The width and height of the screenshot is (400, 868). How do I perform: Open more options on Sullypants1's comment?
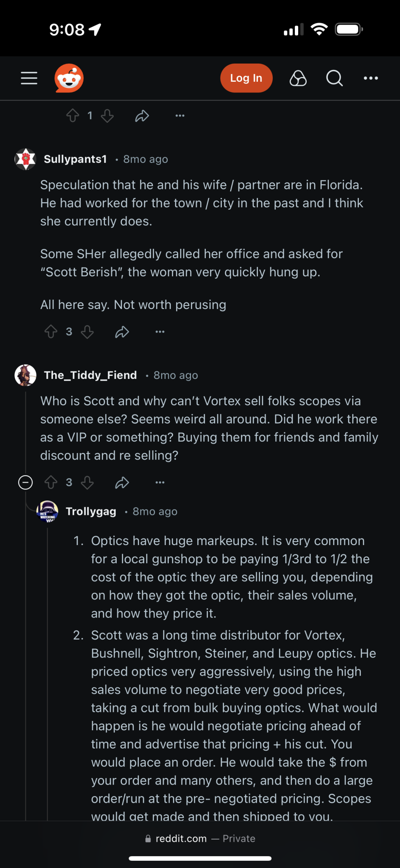tap(160, 331)
